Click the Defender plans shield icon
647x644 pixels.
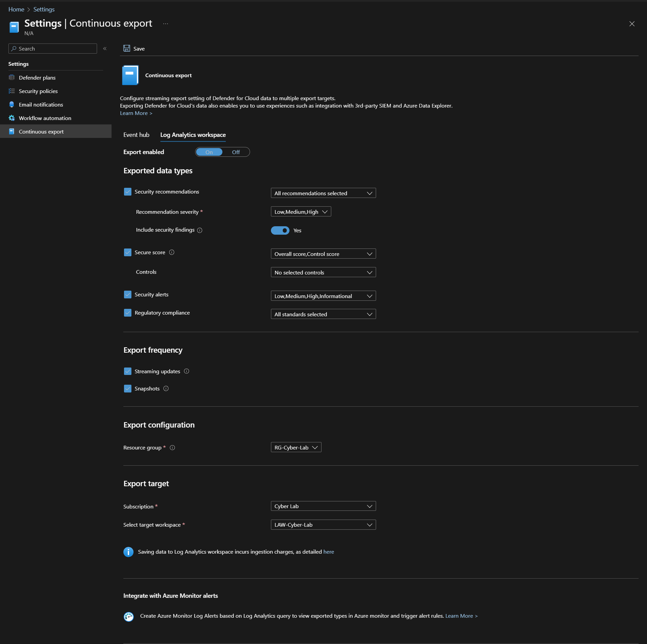(12, 78)
